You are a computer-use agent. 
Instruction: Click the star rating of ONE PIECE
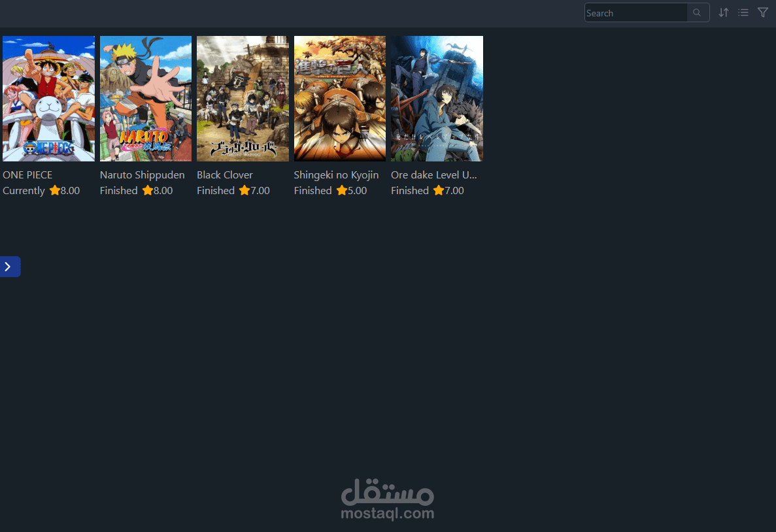click(x=54, y=191)
